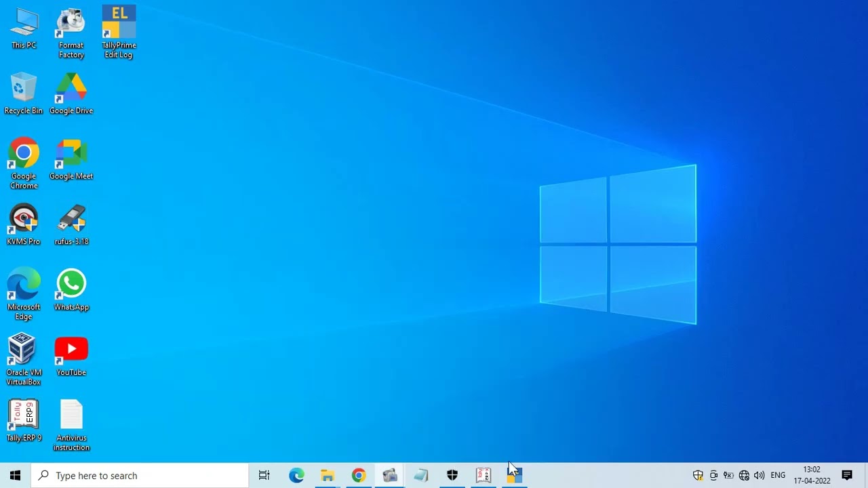Open the Windows Start menu
868x488 pixels.
point(15,475)
